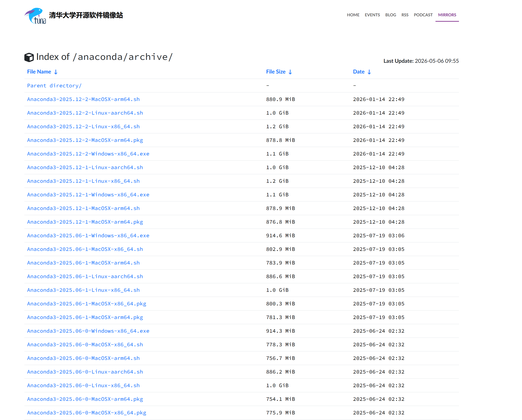Click the Date column header

[359, 72]
